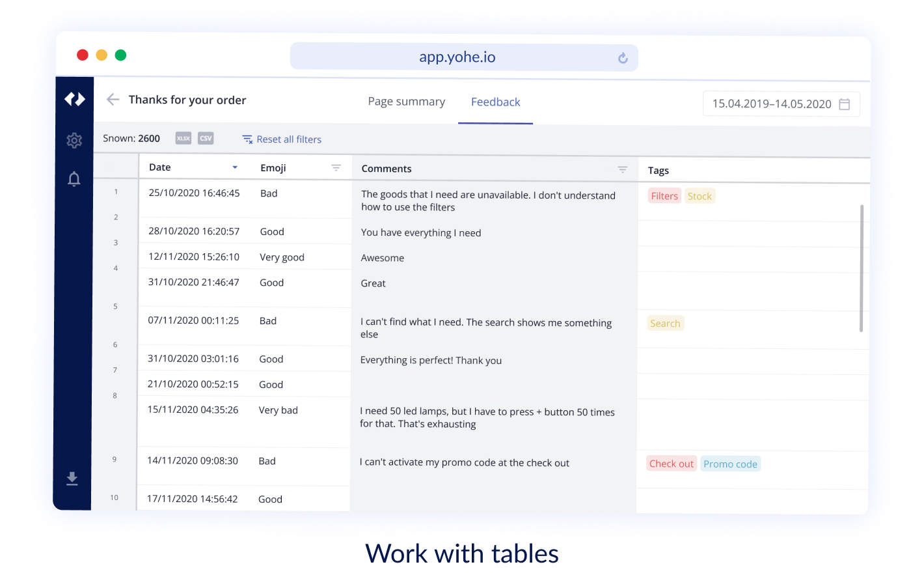The image size is (924, 573).
Task: Select the Feedback tab
Action: tap(495, 102)
